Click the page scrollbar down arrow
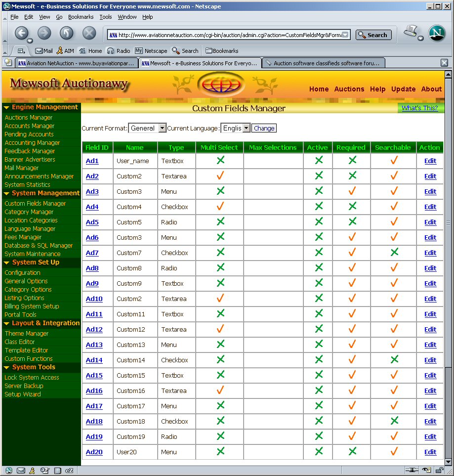Viewport: 454px width, 476px height. 448,462
